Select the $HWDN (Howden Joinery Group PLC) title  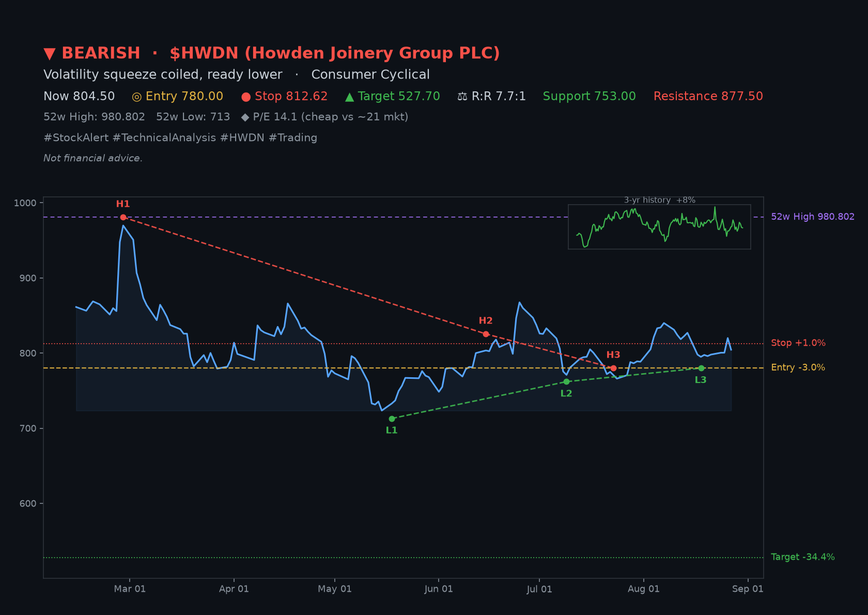pos(335,53)
